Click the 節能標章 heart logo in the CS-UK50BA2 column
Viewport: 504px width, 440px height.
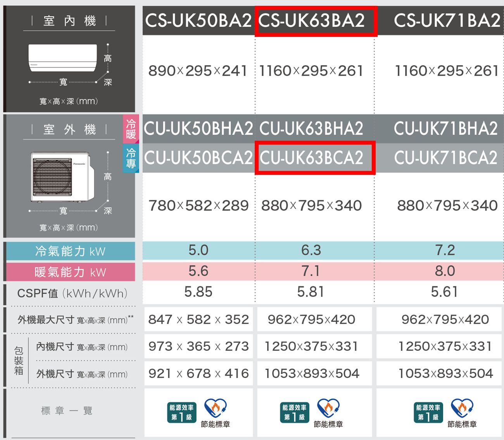(x=216, y=409)
